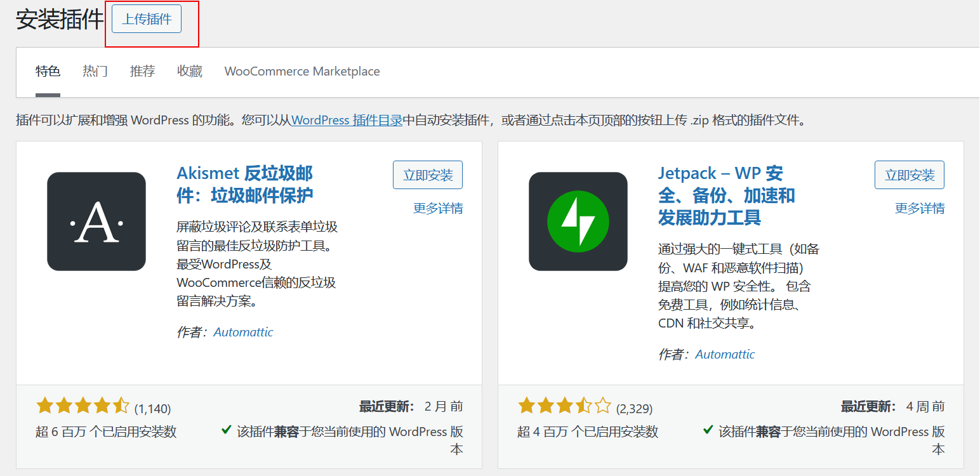Open the 热门 popular tab
Image resolution: width=980 pixels, height=476 pixels.
pyautogui.click(x=95, y=71)
